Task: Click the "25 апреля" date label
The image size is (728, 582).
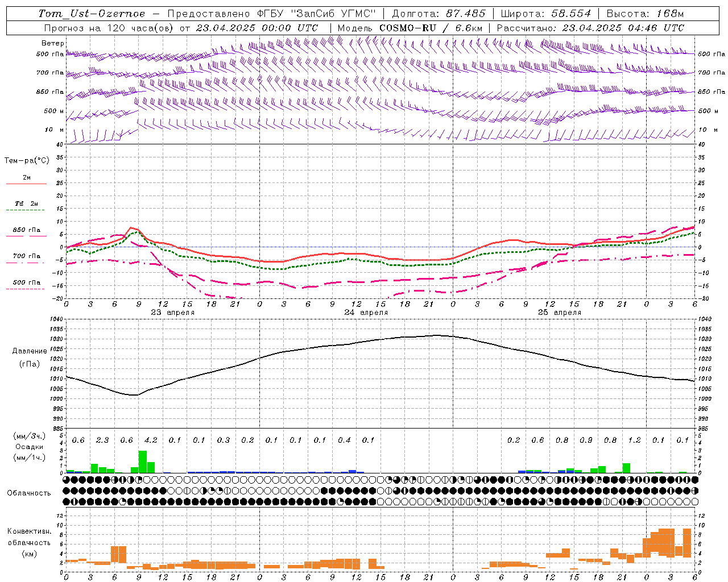Action: pos(560,313)
